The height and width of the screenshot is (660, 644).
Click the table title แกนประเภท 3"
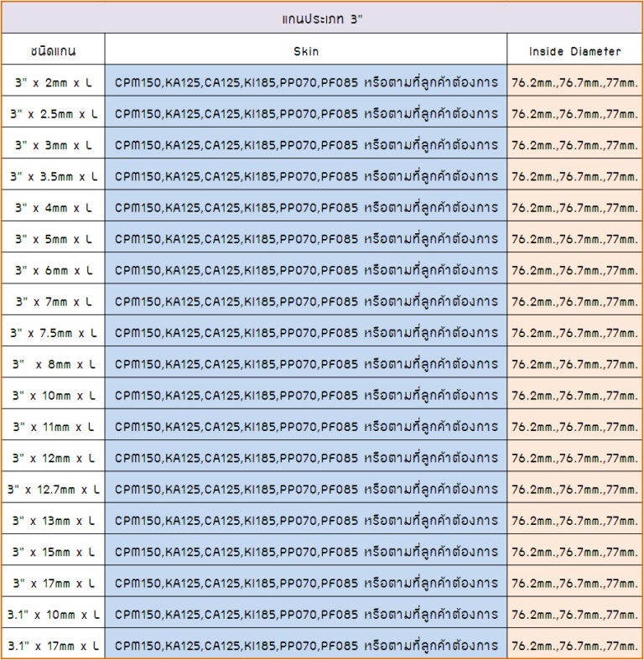(322, 18)
